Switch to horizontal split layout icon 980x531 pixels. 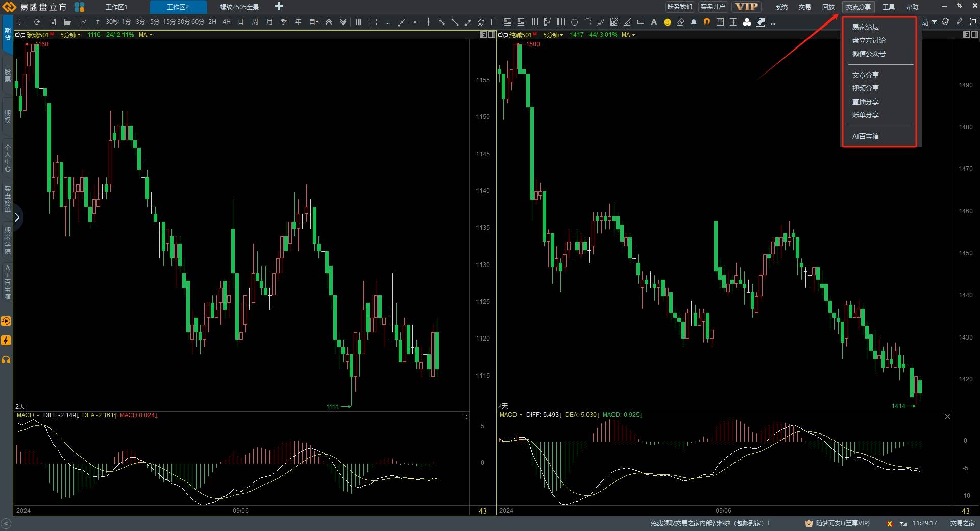coord(374,22)
